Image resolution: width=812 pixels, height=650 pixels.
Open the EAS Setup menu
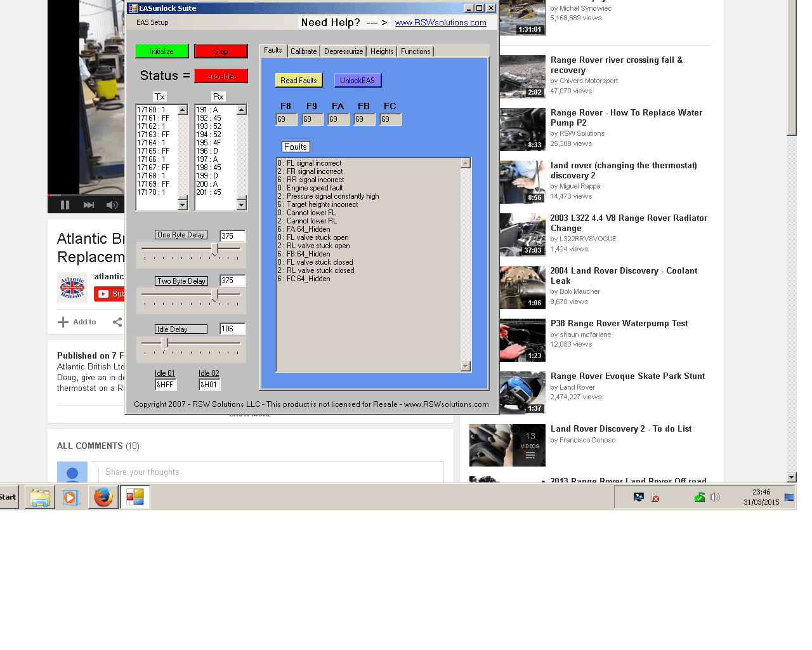(152, 22)
